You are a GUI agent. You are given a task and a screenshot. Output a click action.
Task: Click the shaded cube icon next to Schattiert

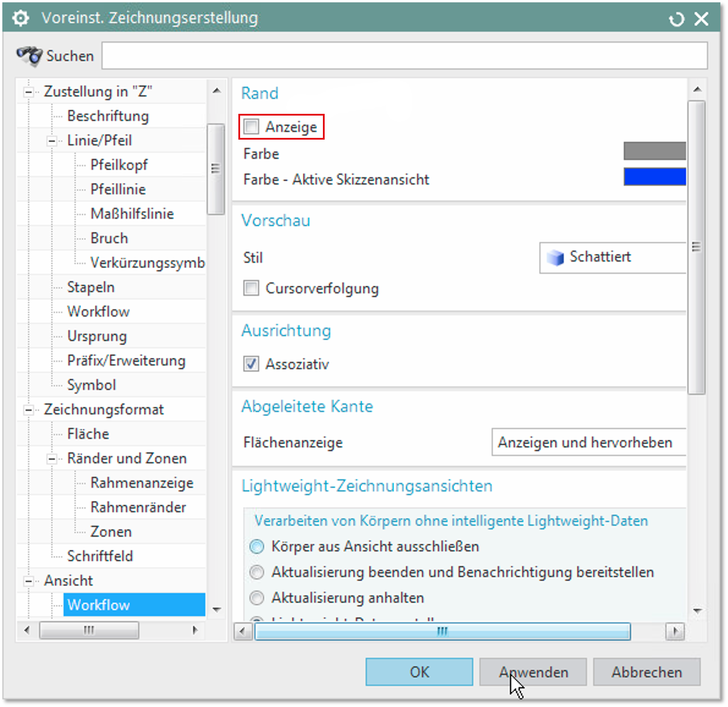[555, 258]
